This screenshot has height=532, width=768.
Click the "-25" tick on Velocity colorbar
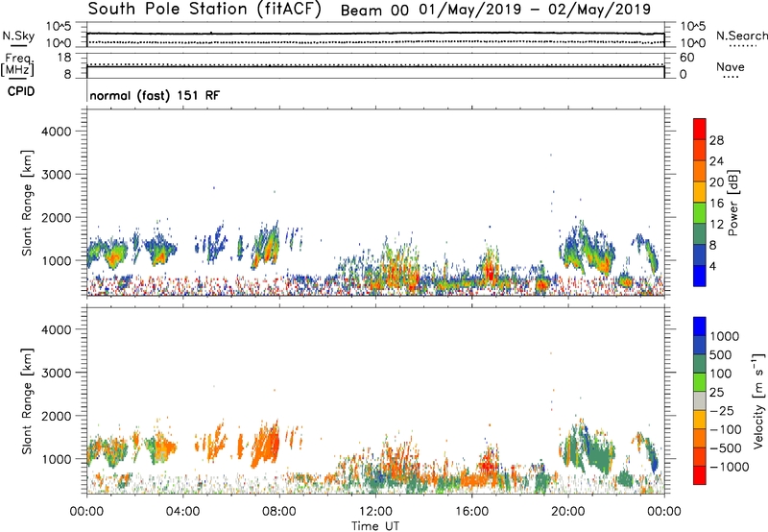[x=722, y=411]
